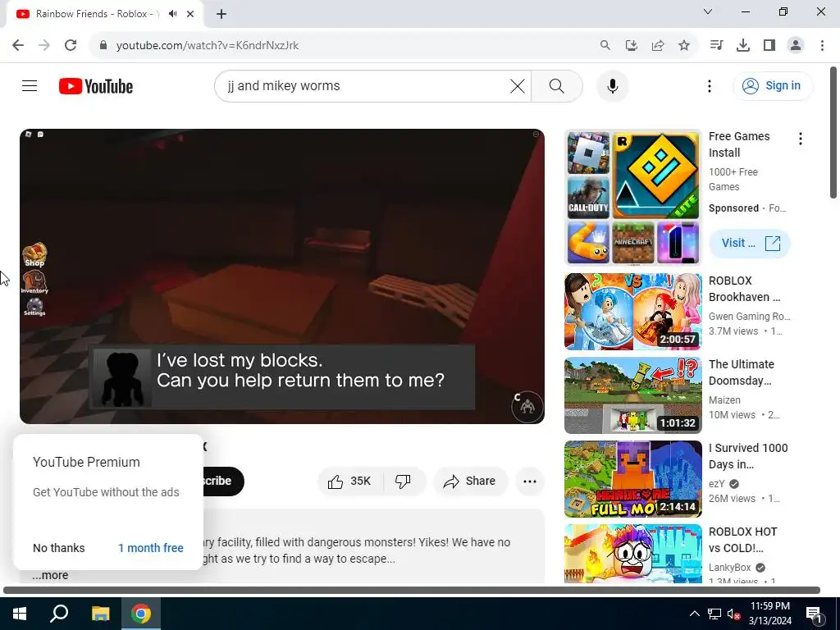Open Chrome downloads icon
The height and width of the screenshot is (630, 840).
[743, 45]
